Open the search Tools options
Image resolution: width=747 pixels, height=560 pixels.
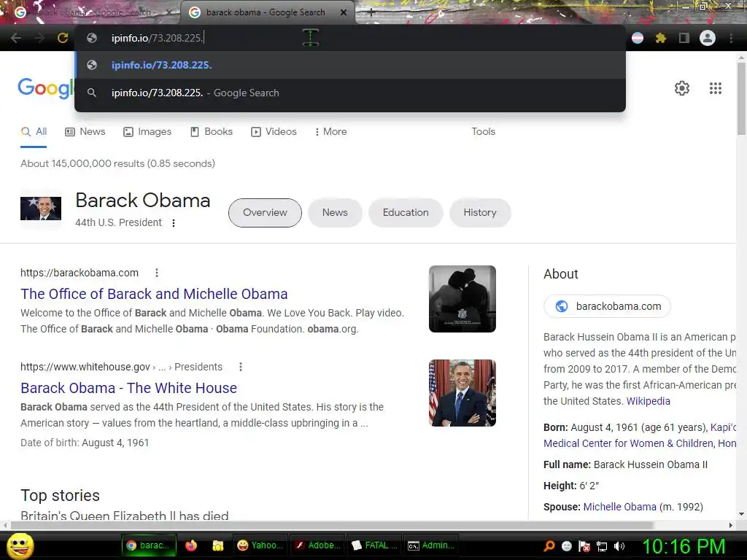(483, 132)
